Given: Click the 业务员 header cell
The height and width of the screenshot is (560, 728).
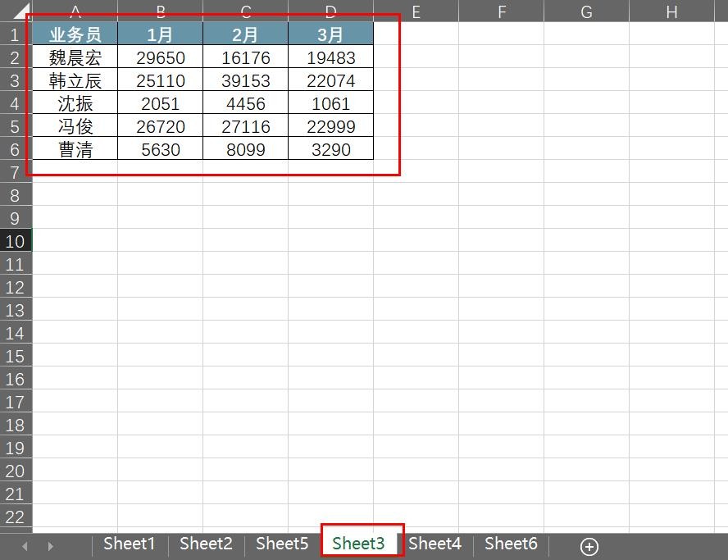Looking at the screenshot, I should point(75,34).
